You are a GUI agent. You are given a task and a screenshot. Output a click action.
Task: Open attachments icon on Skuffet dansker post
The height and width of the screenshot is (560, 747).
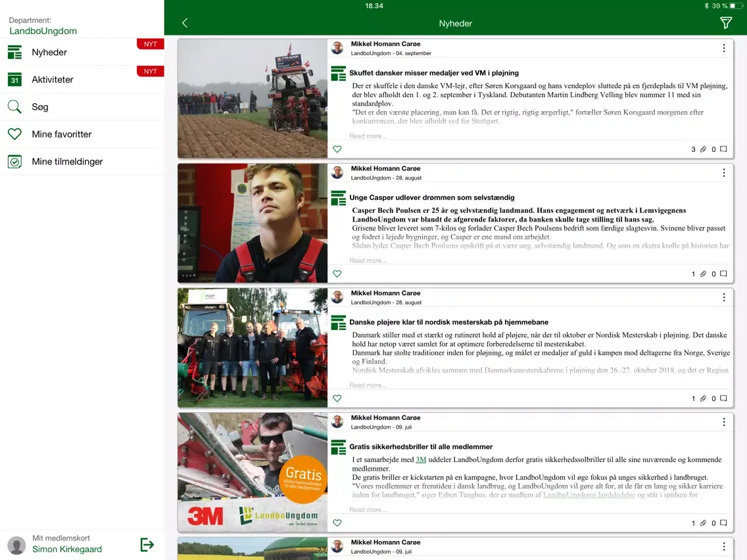click(703, 149)
